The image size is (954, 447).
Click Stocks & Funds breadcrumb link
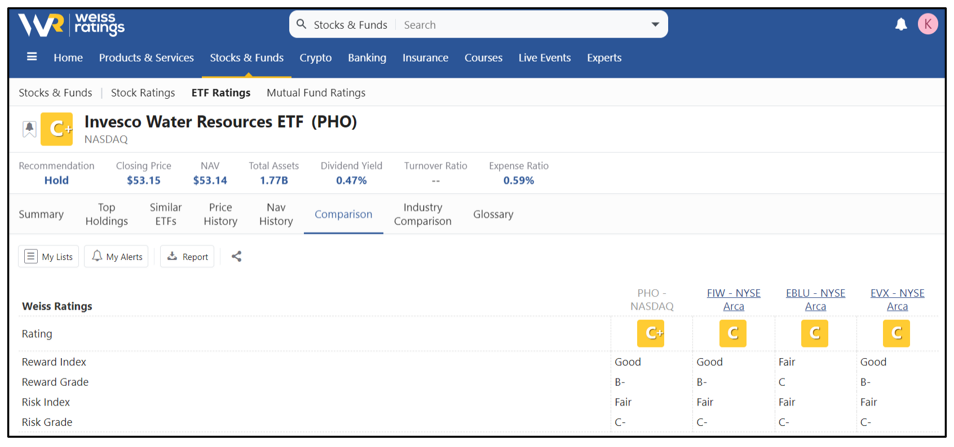tap(55, 93)
